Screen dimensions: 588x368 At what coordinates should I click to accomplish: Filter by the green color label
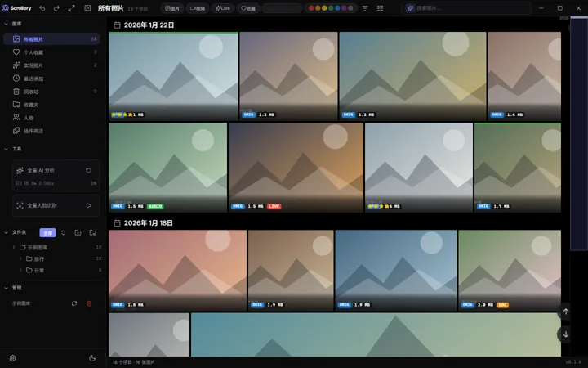coord(331,8)
